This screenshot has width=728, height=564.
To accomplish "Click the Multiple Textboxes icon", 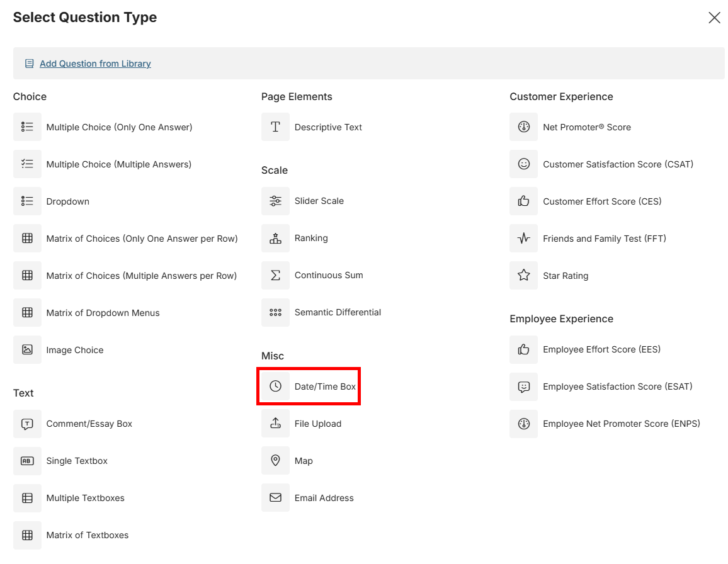I will (x=27, y=498).
